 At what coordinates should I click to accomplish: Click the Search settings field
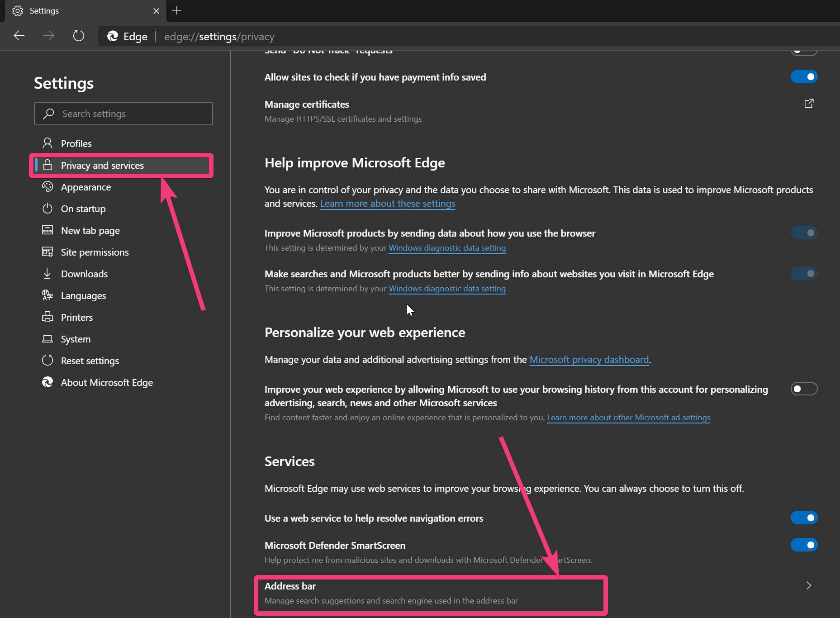point(123,114)
